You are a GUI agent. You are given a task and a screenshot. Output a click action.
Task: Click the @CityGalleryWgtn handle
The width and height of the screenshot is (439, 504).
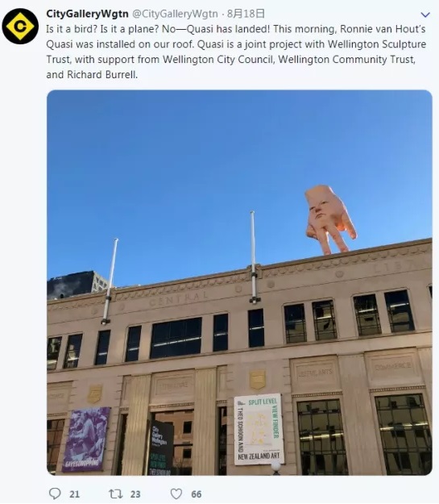tap(175, 14)
